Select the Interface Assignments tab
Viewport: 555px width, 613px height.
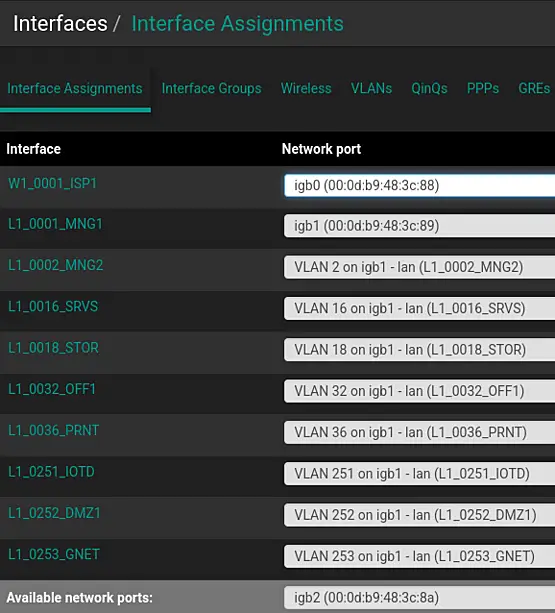click(x=75, y=88)
